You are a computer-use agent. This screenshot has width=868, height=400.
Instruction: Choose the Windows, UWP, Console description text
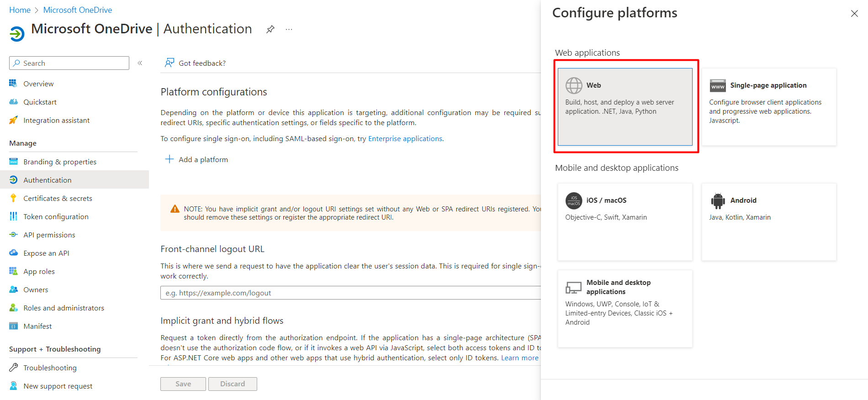[619, 313]
